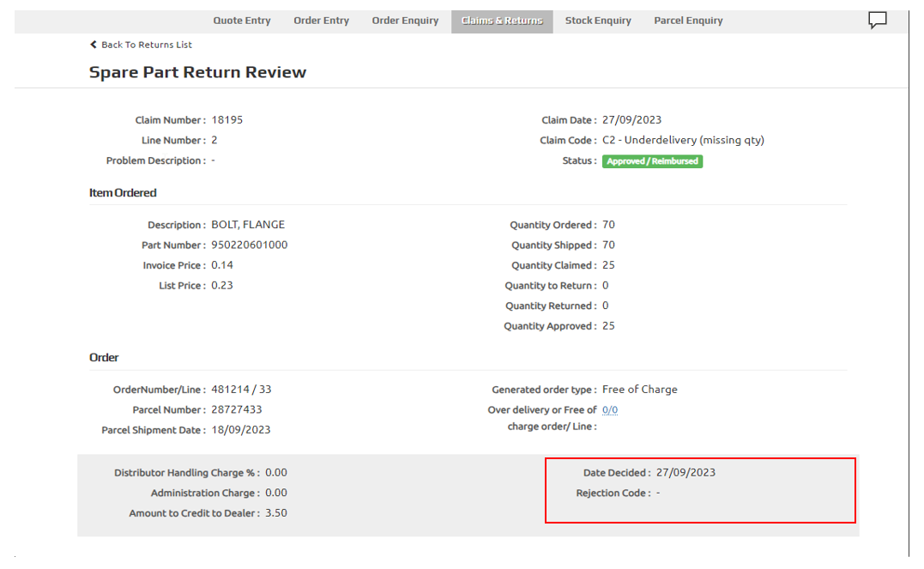This screenshot has width=924, height=569.
Task: Go to the Order Enquiry tab
Action: pyautogui.click(x=405, y=21)
